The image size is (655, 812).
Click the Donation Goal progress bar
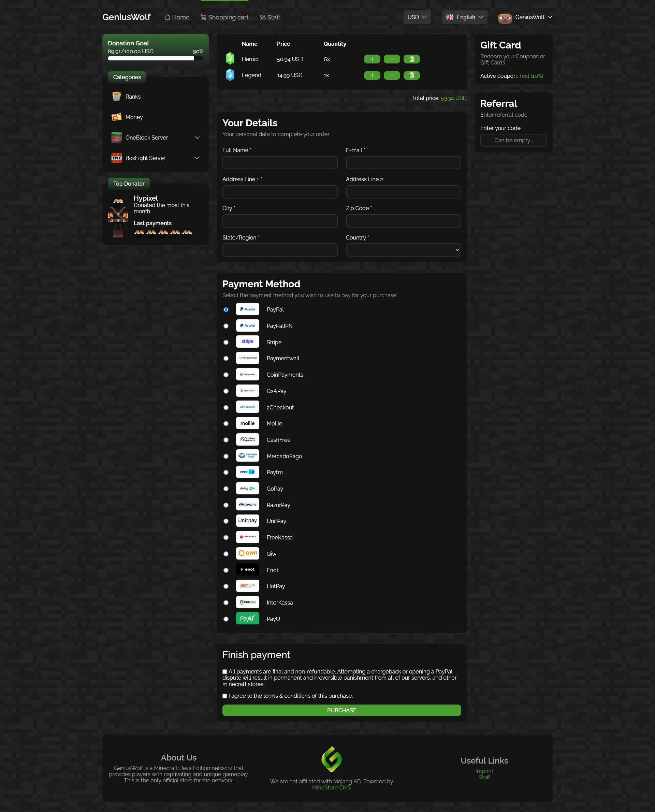155,58
